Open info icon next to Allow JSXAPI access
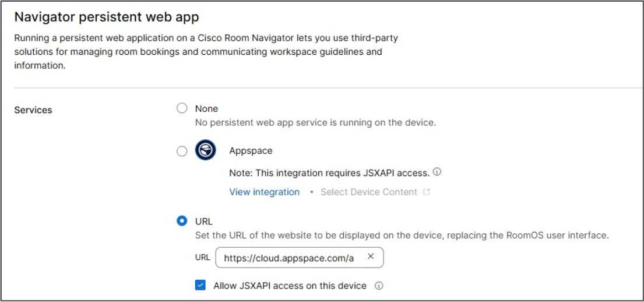Viewport: 644px width, 302px height. pyautogui.click(x=379, y=286)
